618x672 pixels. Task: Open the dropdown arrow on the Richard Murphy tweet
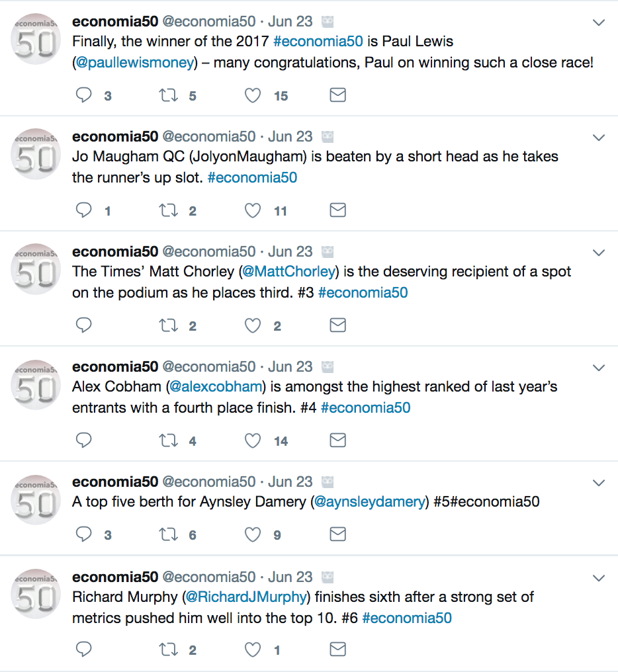click(x=598, y=578)
